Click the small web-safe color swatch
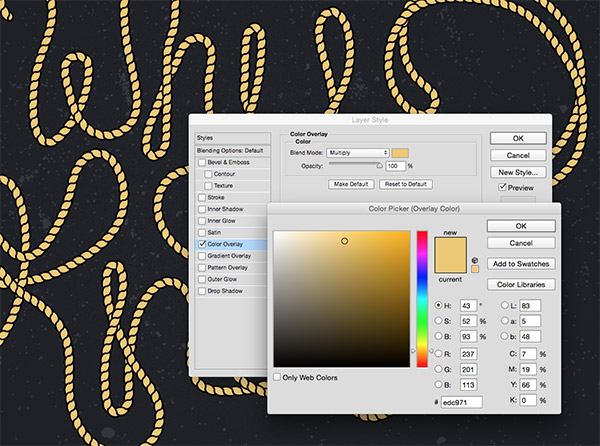Screen dimensions: 600x446 click(x=475, y=268)
